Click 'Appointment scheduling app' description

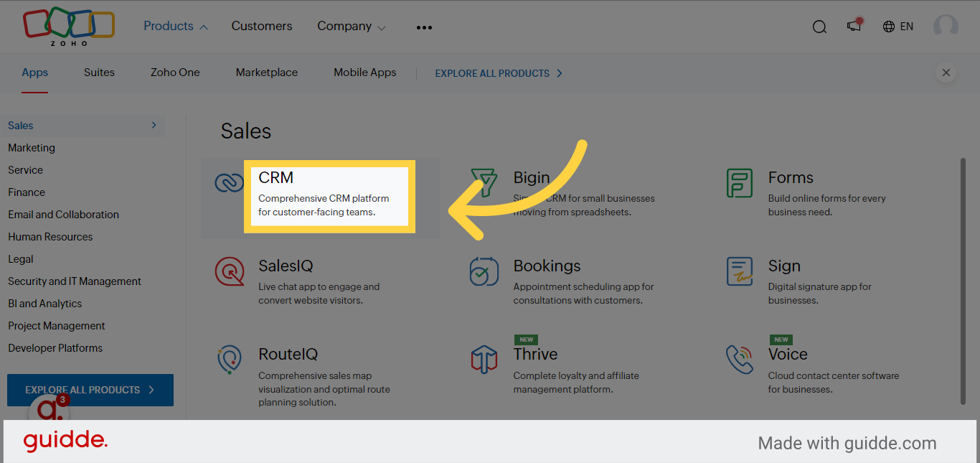pyautogui.click(x=583, y=294)
